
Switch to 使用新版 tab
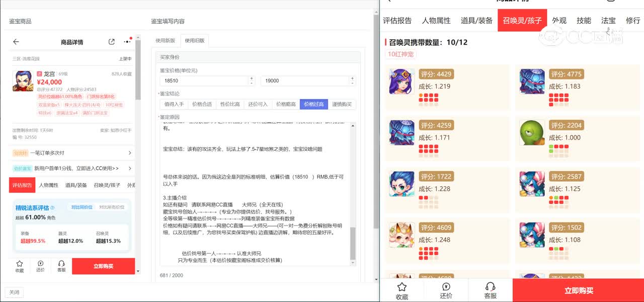pos(166,40)
